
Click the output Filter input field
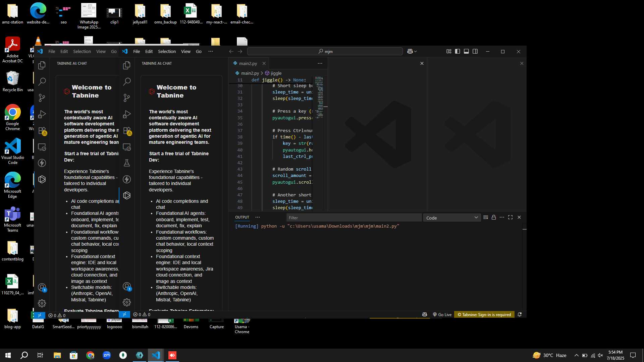point(354,218)
